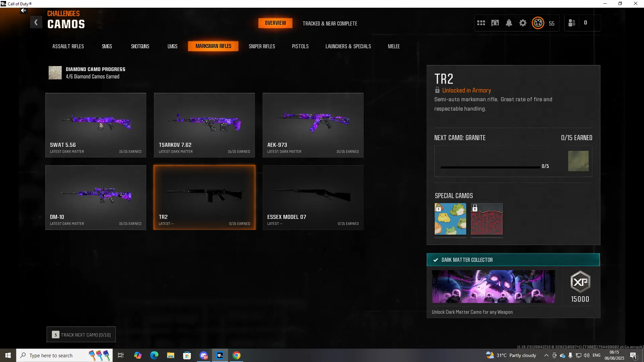Open the Tracked & Near Complete tab
The width and height of the screenshot is (644, 362).
(x=330, y=23)
